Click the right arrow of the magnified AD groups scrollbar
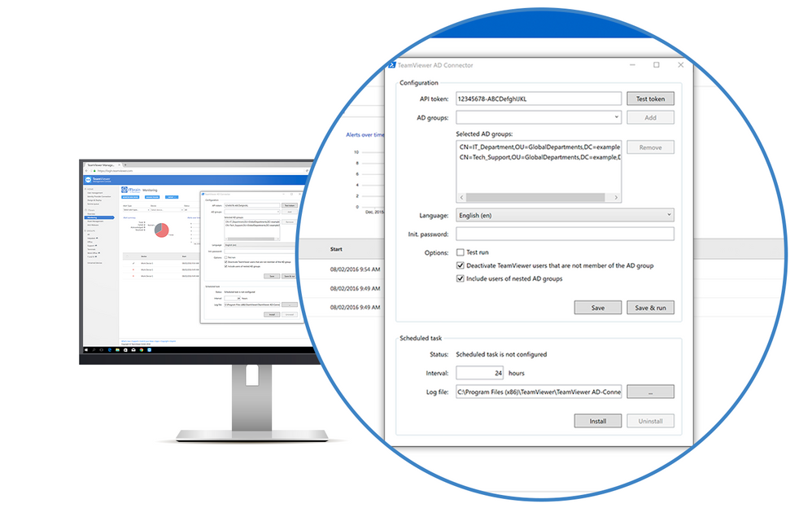 [616, 198]
